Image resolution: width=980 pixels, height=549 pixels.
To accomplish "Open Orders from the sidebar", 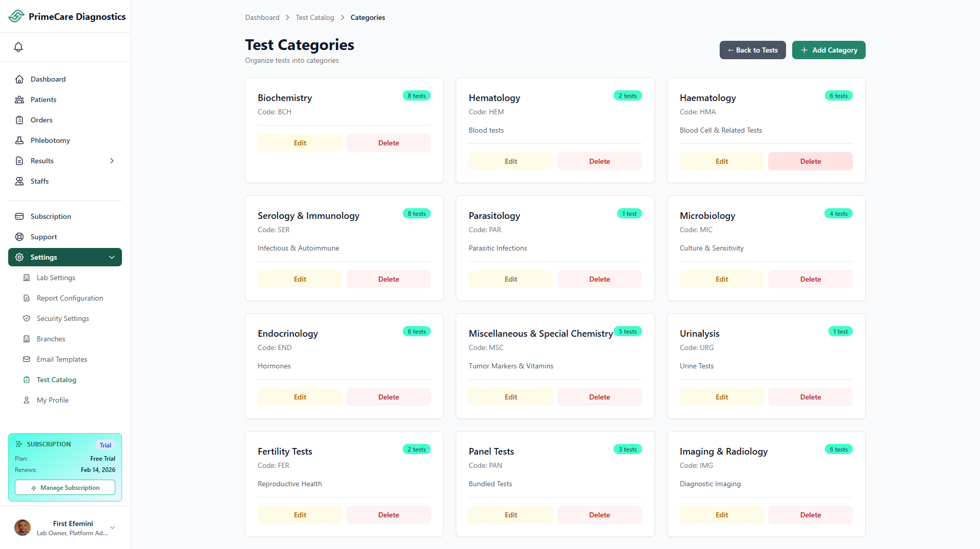I will pyautogui.click(x=41, y=120).
